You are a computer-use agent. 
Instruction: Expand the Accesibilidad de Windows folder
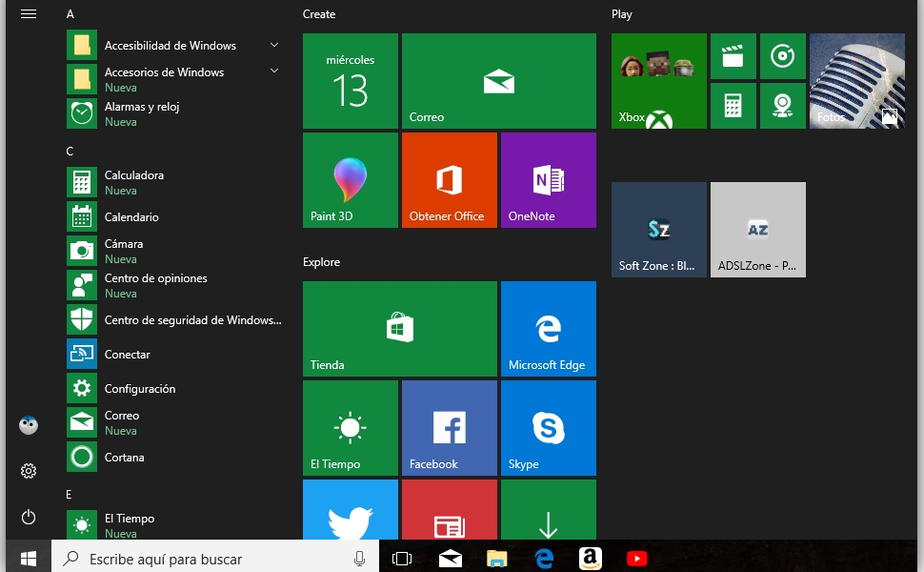coord(274,45)
